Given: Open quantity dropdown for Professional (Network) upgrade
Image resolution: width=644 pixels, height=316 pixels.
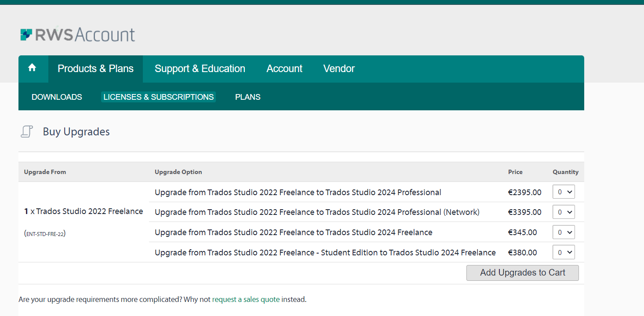Looking at the screenshot, I should point(564,212).
